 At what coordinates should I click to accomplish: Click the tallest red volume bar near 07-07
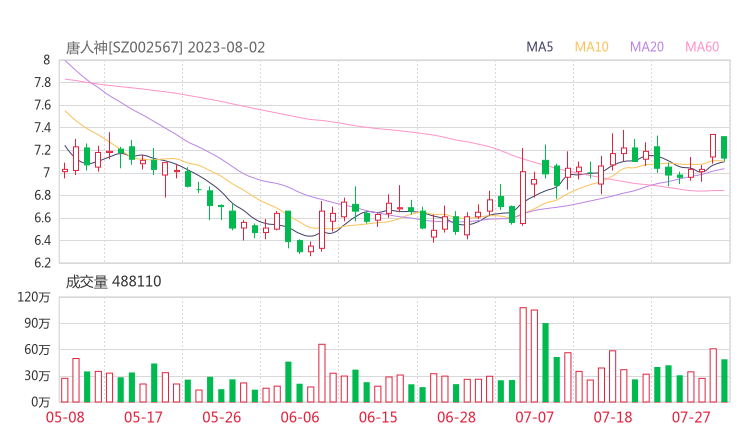coord(523,355)
